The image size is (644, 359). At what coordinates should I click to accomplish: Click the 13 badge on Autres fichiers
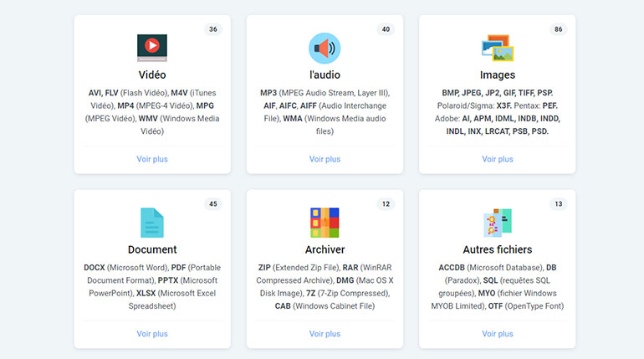tap(558, 204)
